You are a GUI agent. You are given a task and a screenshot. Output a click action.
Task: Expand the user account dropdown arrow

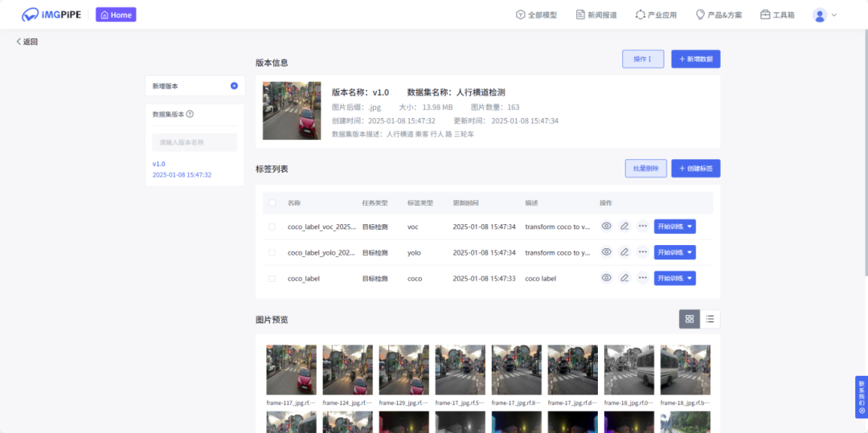pos(834,15)
